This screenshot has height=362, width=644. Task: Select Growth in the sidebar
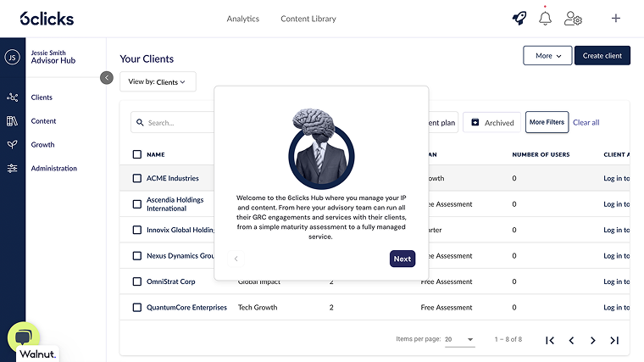(x=42, y=145)
